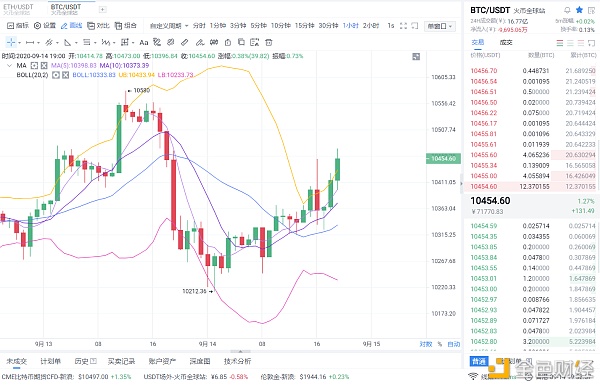Open the 指标 indicators menu
This screenshot has height=385, width=600.
(18, 26)
